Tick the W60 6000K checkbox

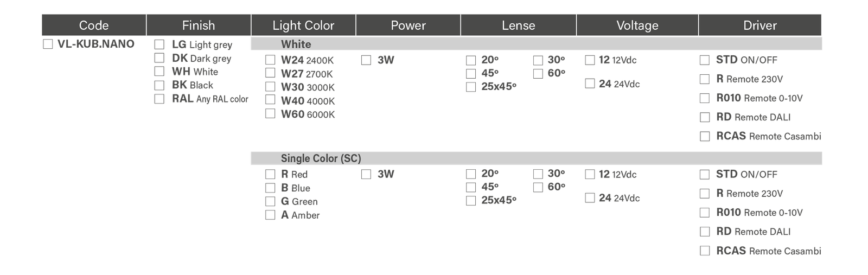[x=270, y=114]
